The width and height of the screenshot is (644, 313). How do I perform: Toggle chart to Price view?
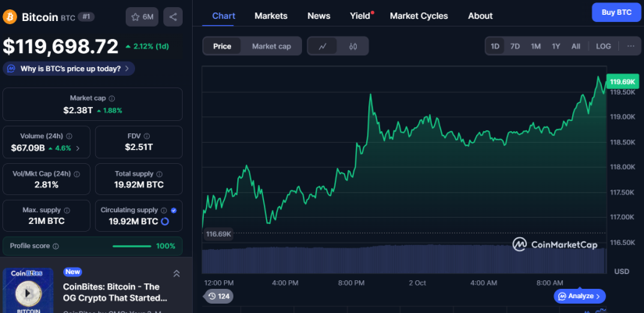[x=222, y=46]
